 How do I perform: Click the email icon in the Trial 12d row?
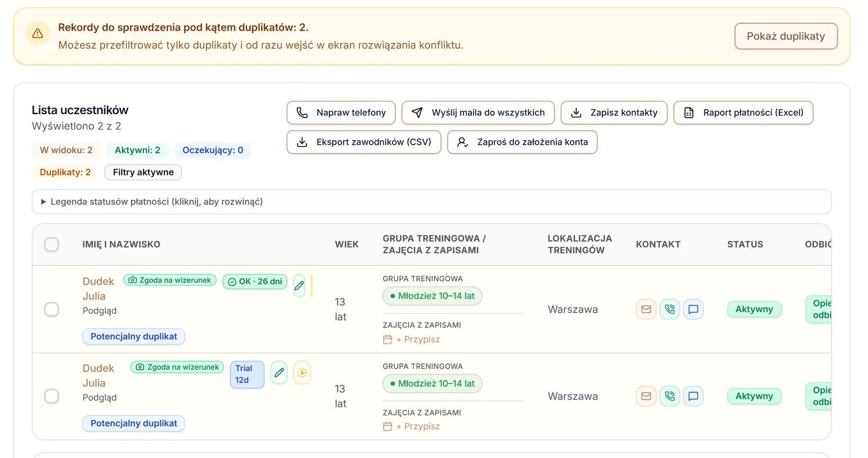point(646,396)
